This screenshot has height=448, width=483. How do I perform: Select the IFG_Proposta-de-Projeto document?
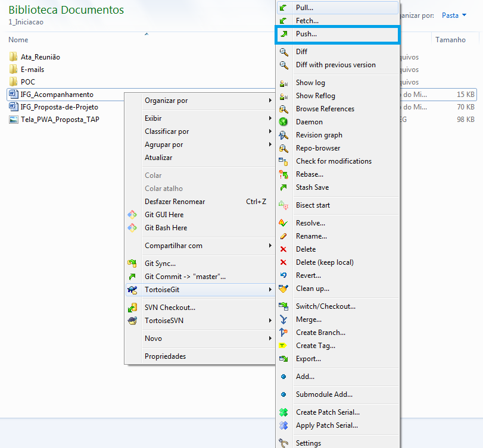click(59, 107)
